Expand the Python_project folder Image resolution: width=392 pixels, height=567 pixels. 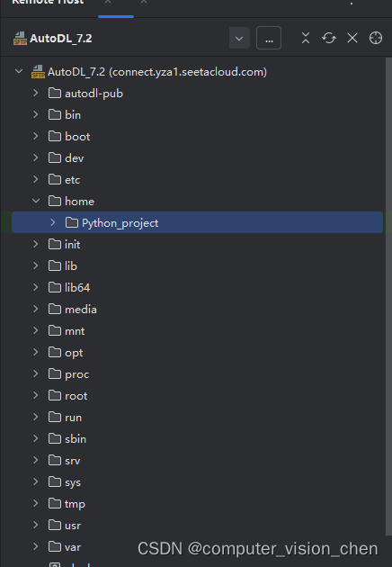pos(53,222)
